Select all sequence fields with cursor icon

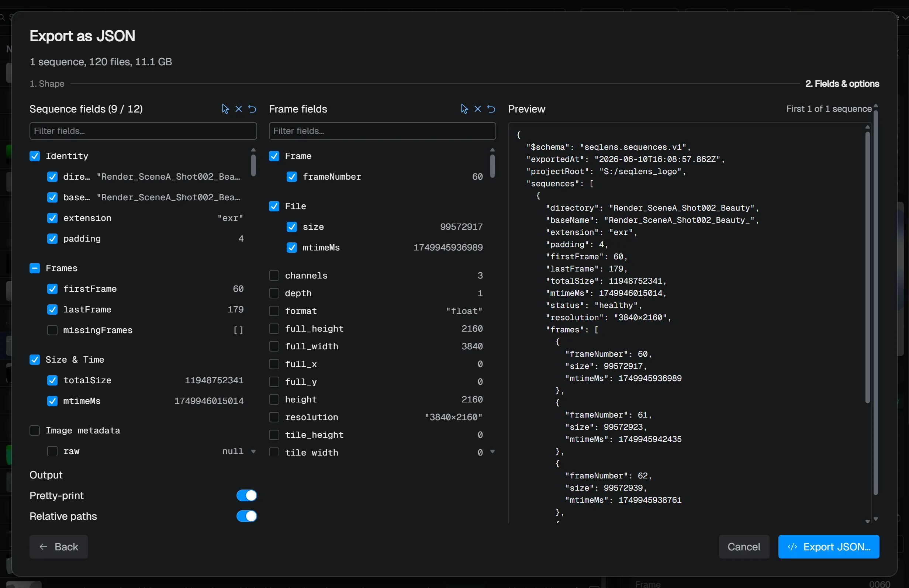(225, 109)
